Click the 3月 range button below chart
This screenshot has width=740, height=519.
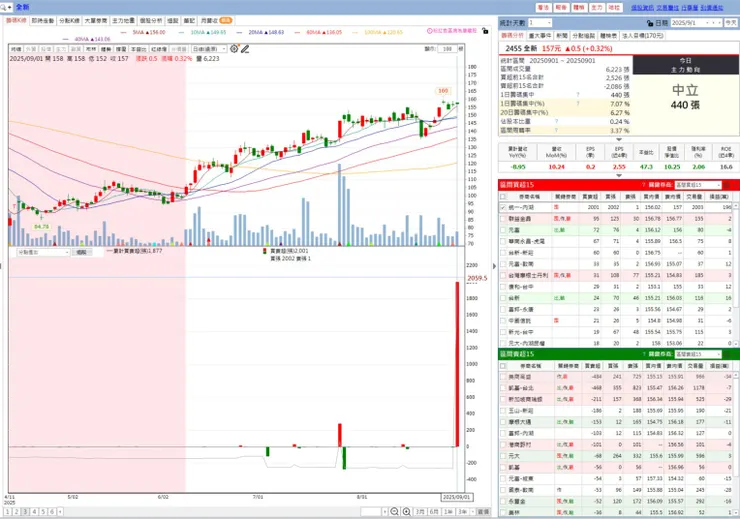pyautogui.click(x=420, y=511)
